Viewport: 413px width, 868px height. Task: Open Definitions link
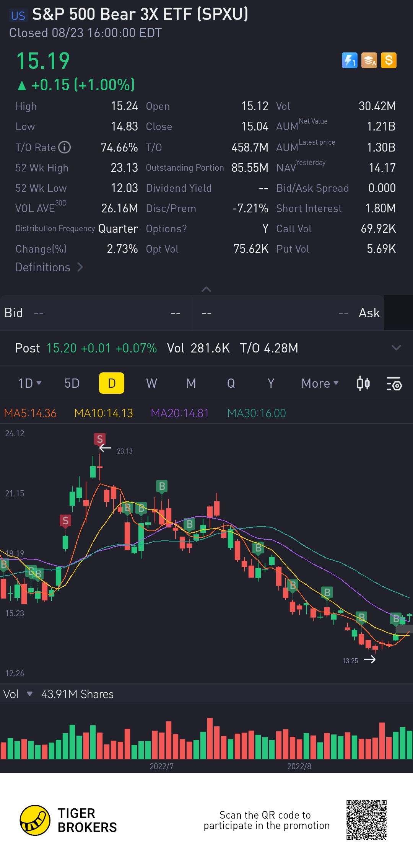coord(49,267)
